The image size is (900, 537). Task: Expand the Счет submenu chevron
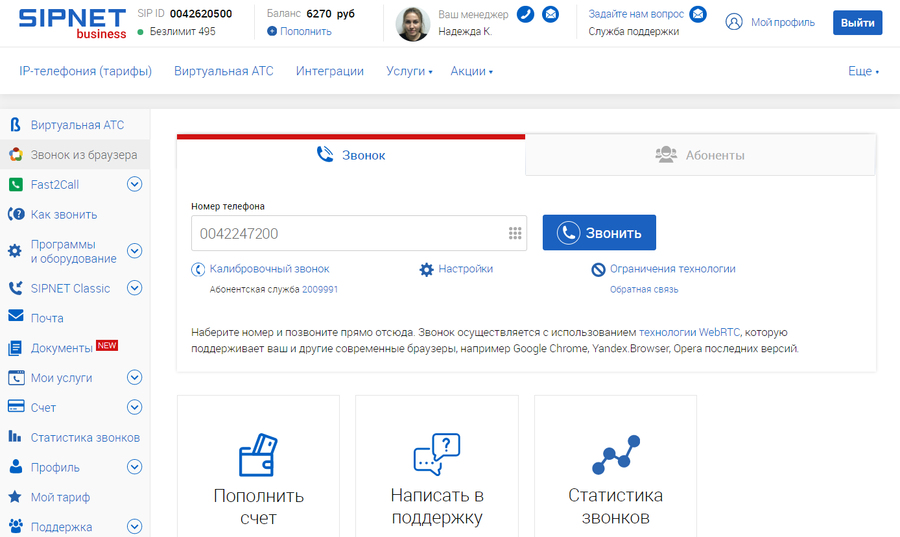click(x=134, y=407)
